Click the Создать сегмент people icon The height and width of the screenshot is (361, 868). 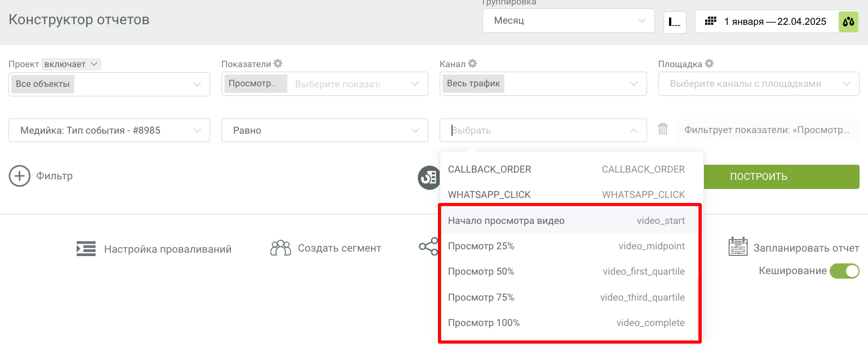(280, 248)
